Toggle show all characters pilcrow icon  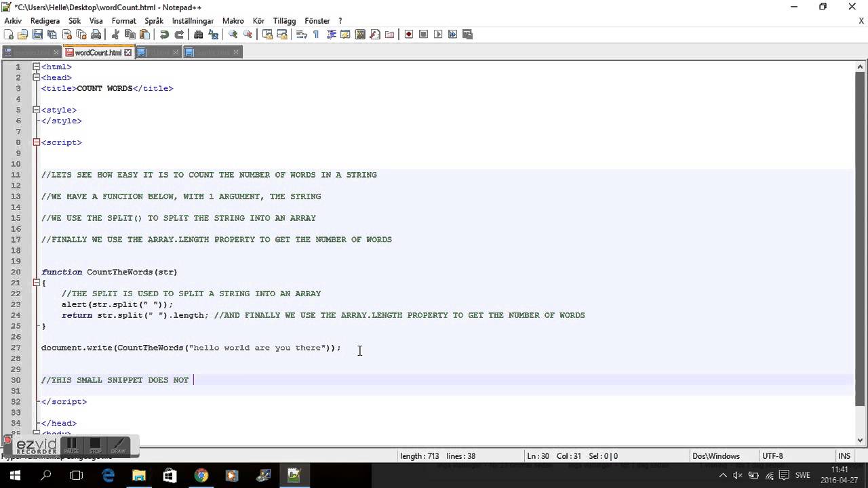316,35
